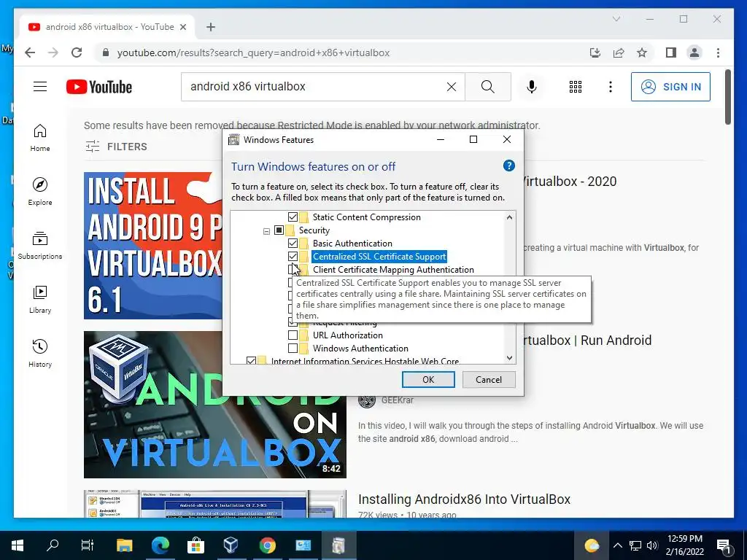Go back in Chrome

30,52
